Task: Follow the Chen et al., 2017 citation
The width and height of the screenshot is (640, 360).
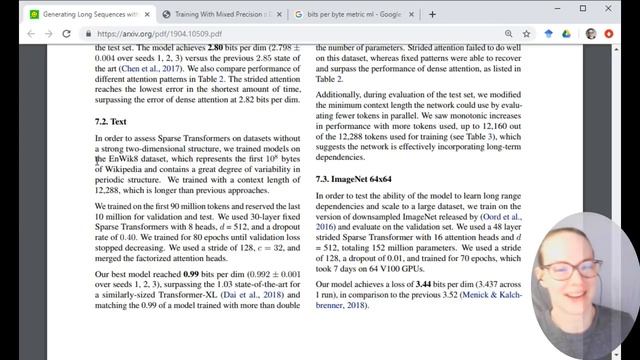Action: coord(151,69)
